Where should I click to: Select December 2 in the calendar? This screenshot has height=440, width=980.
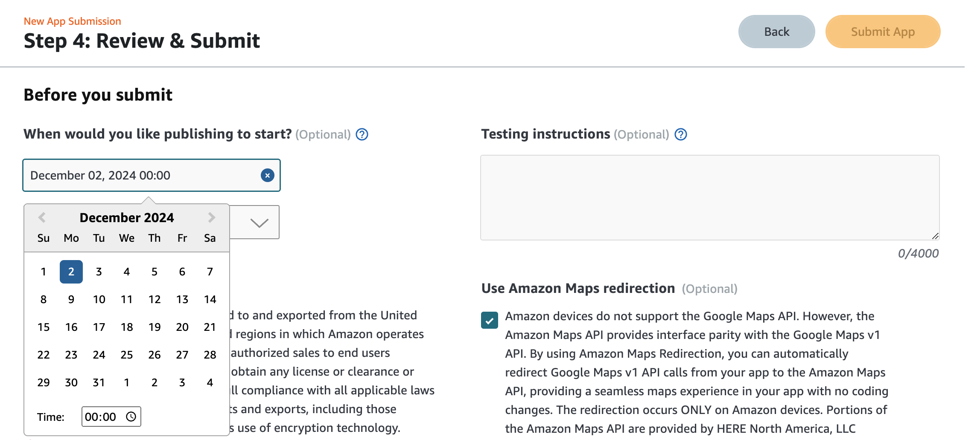point(71,272)
